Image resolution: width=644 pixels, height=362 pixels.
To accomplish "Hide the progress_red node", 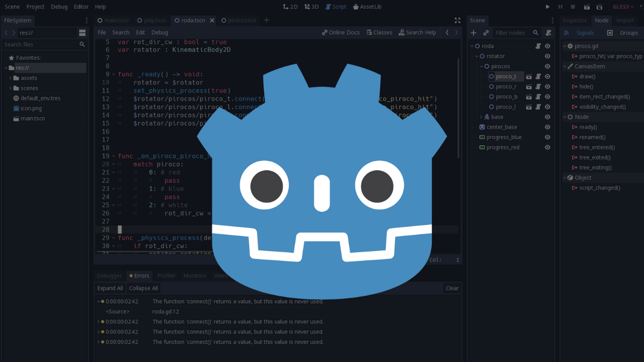I will (547, 147).
